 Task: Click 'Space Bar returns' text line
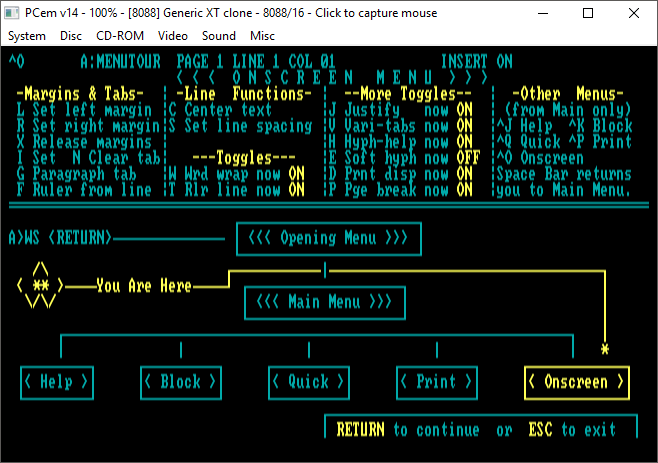coord(564,174)
